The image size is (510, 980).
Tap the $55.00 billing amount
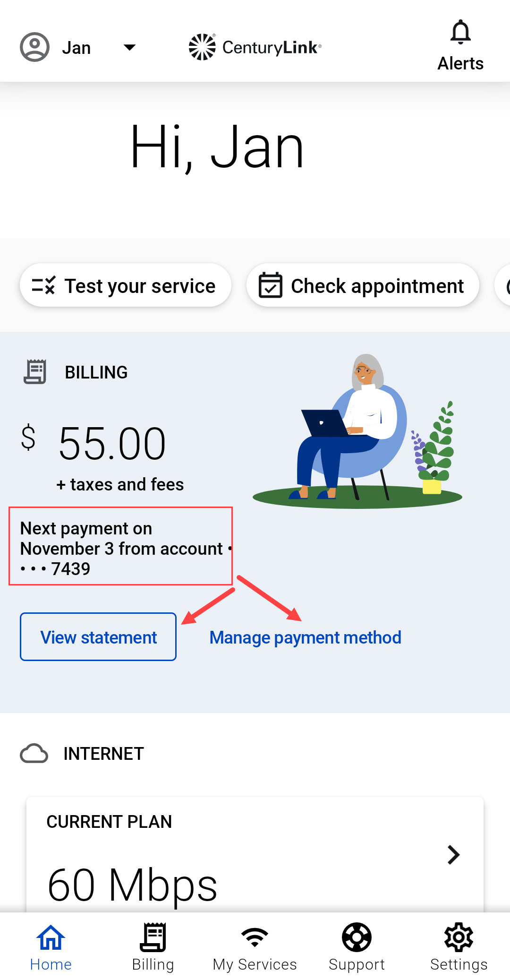(112, 444)
